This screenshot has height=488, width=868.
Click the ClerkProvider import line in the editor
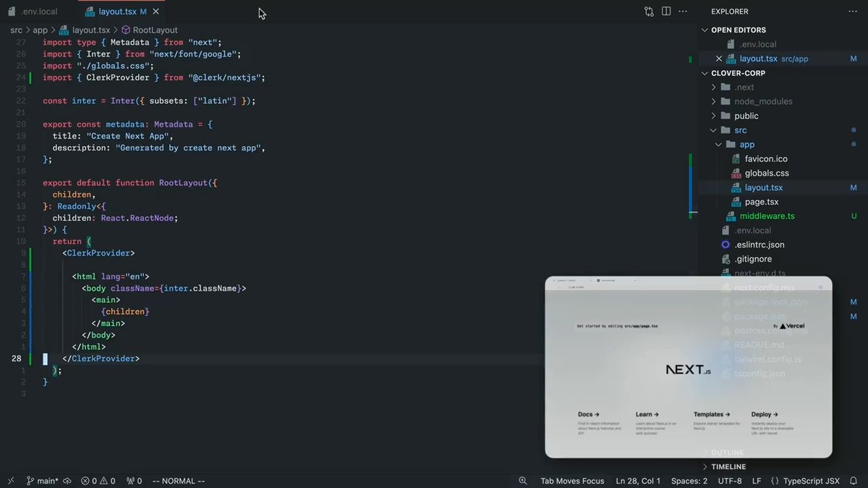(154, 77)
